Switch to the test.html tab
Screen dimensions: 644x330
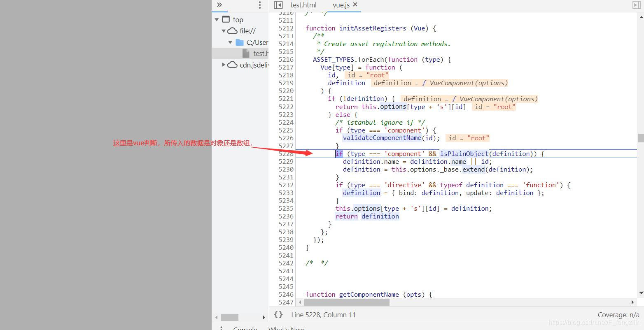303,5
